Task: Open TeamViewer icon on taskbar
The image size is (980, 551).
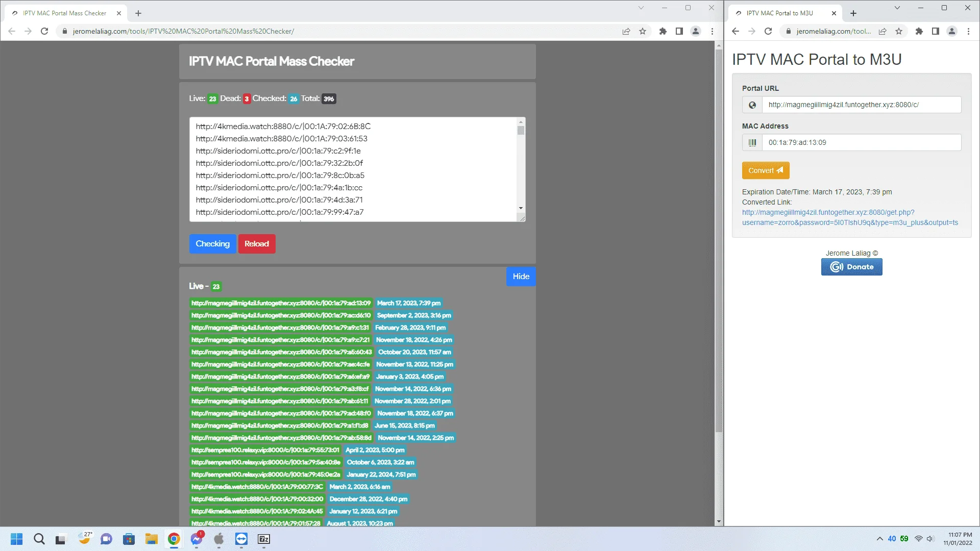Action: pos(241,539)
